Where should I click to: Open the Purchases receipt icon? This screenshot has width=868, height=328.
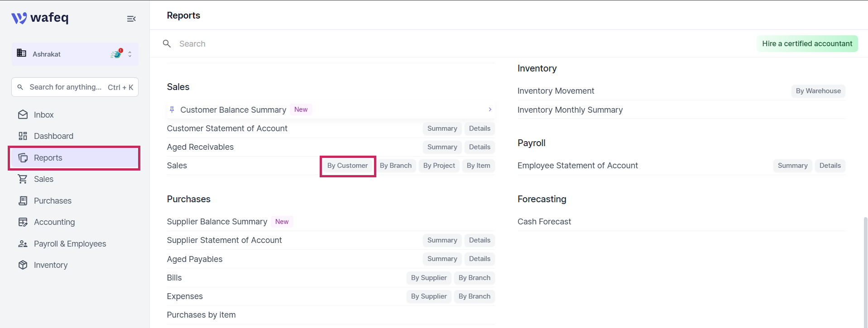pos(23,201)
